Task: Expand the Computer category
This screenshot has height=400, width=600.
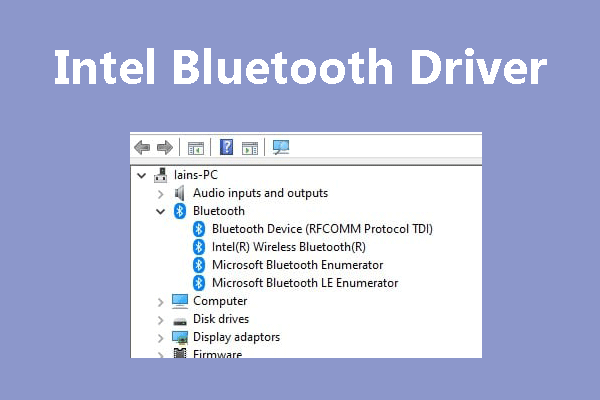Action: point(160,301)
